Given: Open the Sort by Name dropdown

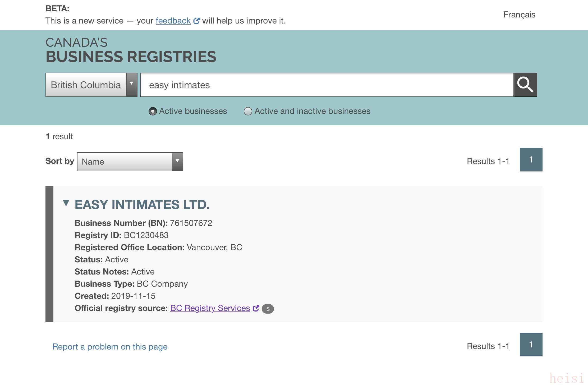Looking at the screenshot, I should coord(130,162).
